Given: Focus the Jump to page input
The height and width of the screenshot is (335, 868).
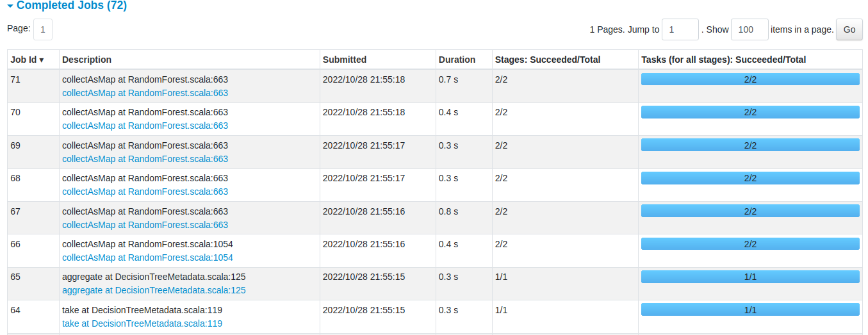Looking at the screenshot, I should tap(680, 29).
